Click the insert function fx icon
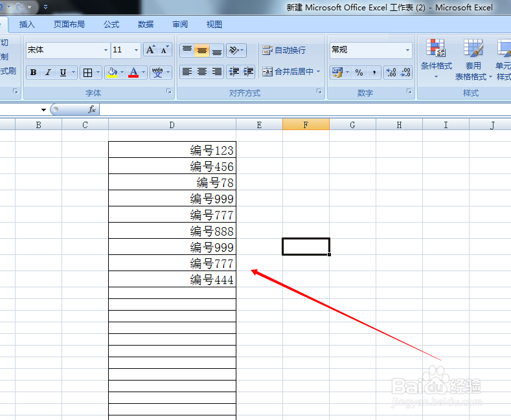Image resolution: width=511 pixels, height=420 pixels. click(92, 109)
